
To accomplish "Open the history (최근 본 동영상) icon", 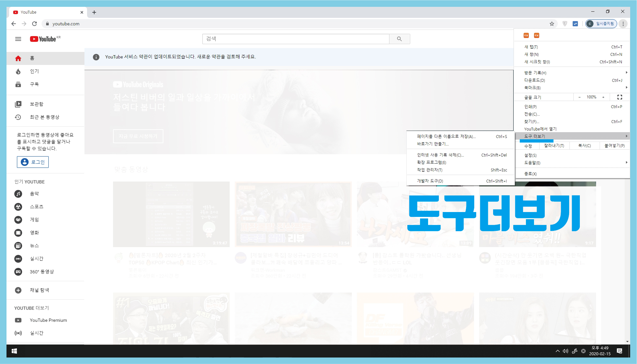I will tap(18, 117).
